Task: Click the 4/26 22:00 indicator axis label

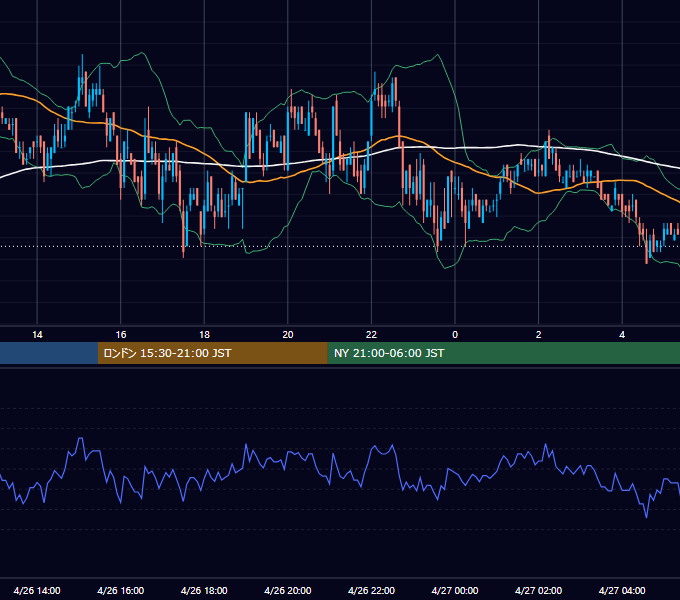Action: coord(372,590)
